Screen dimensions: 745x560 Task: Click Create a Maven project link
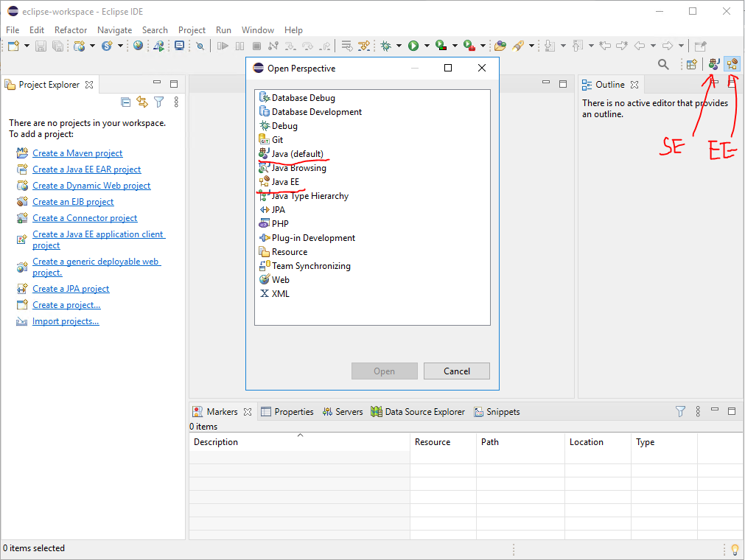pos(77,153)
